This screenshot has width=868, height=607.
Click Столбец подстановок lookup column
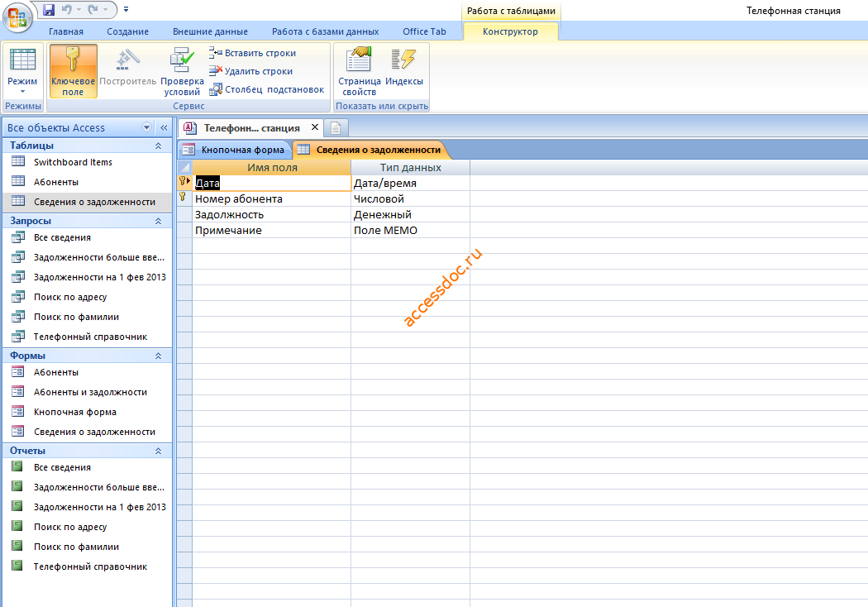(x=267, y=89)
